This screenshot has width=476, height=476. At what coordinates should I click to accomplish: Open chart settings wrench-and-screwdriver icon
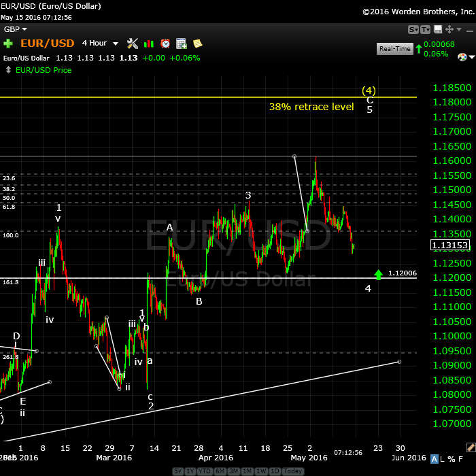(x=133, y=44)
